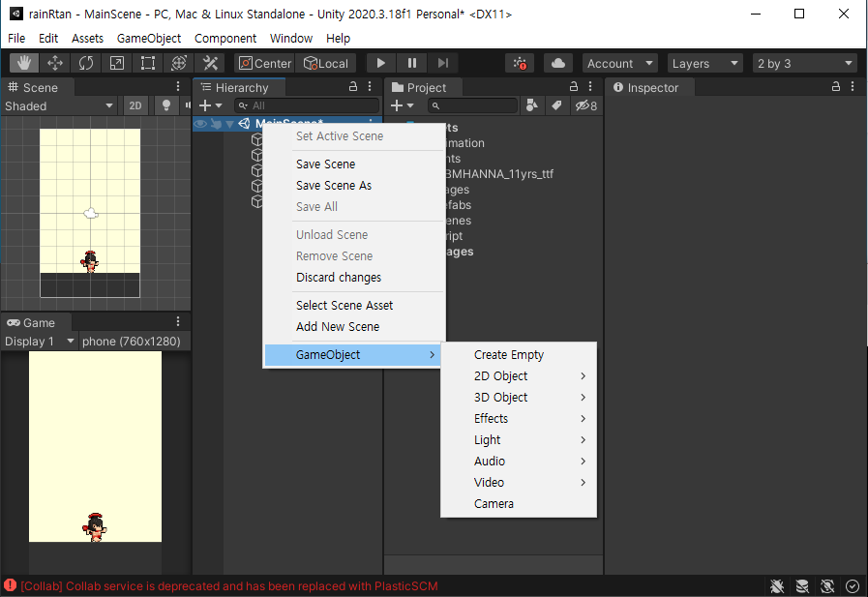The image size is (868, 597).
Task: Lock the Hierarchy panel
Action: pos(352,86)
